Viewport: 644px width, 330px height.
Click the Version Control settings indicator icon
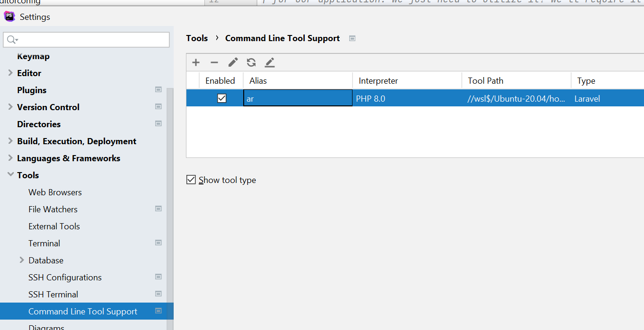pos(158,106)
